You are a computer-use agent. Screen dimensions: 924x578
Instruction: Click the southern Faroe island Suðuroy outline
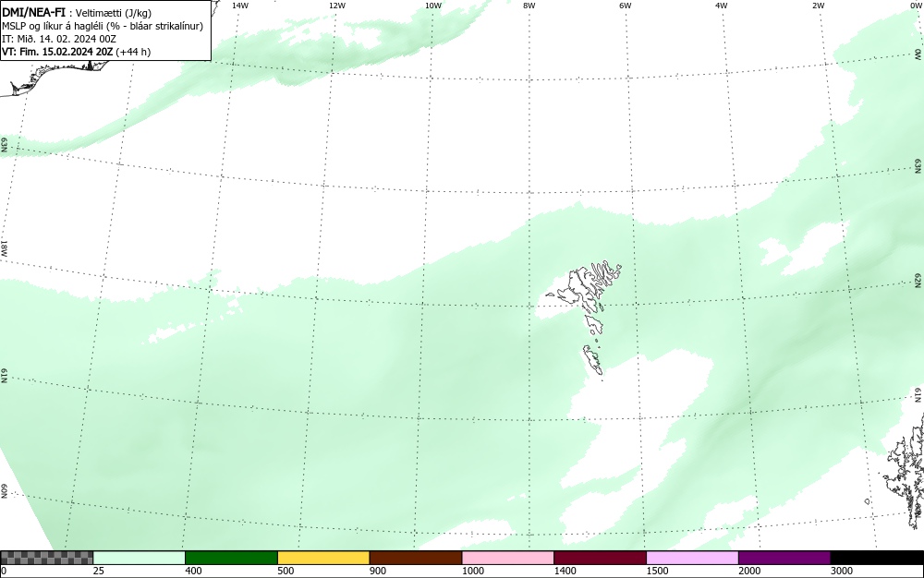(593, 360)
